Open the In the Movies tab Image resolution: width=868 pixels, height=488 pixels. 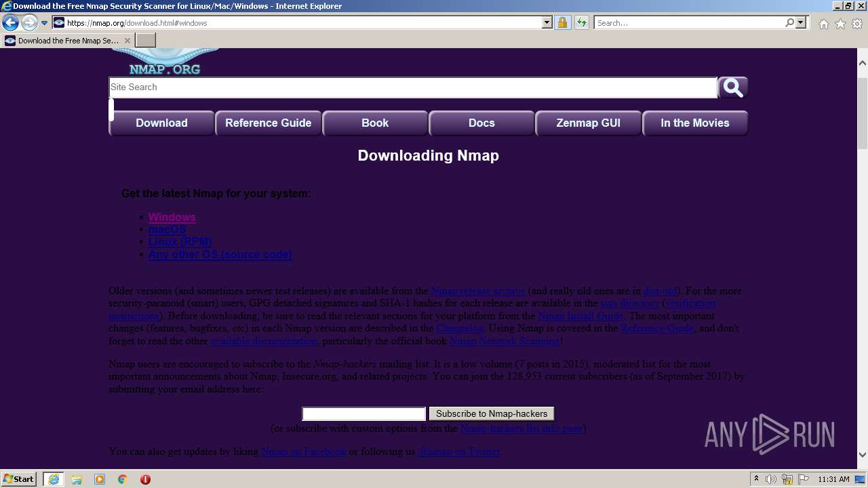tap(695, 123)
